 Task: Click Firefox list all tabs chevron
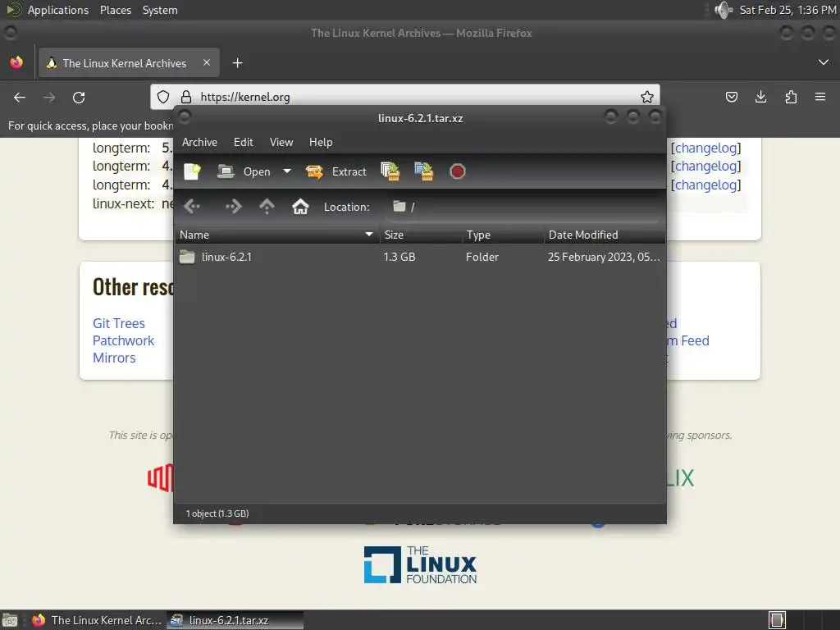[824, 62]
